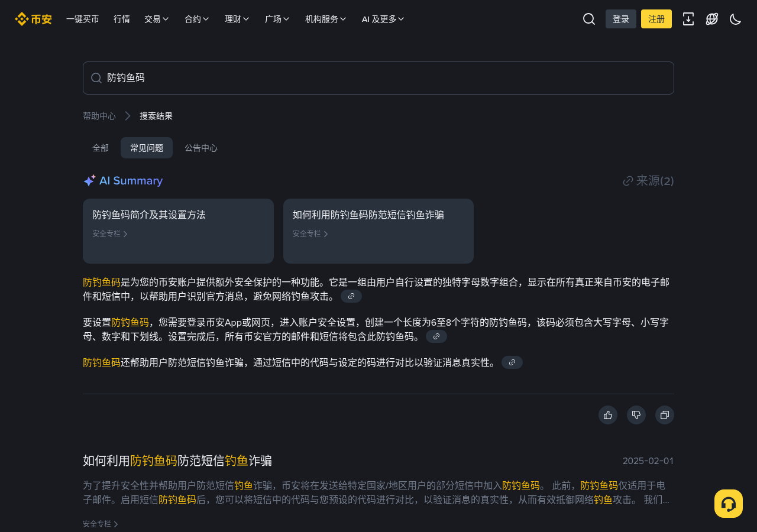Open the 行情 menu item
Screen dimensions: 757x532
pos(122,19)
